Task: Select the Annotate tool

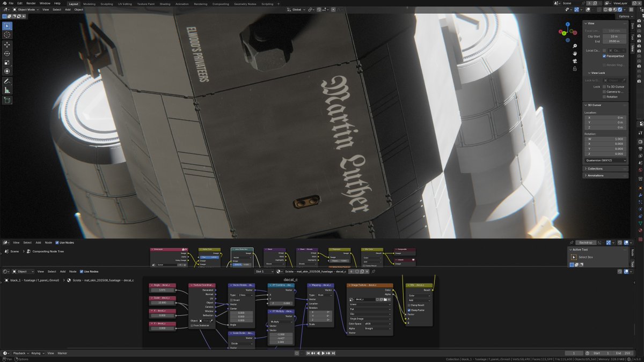Action: (x=7, y=81)
